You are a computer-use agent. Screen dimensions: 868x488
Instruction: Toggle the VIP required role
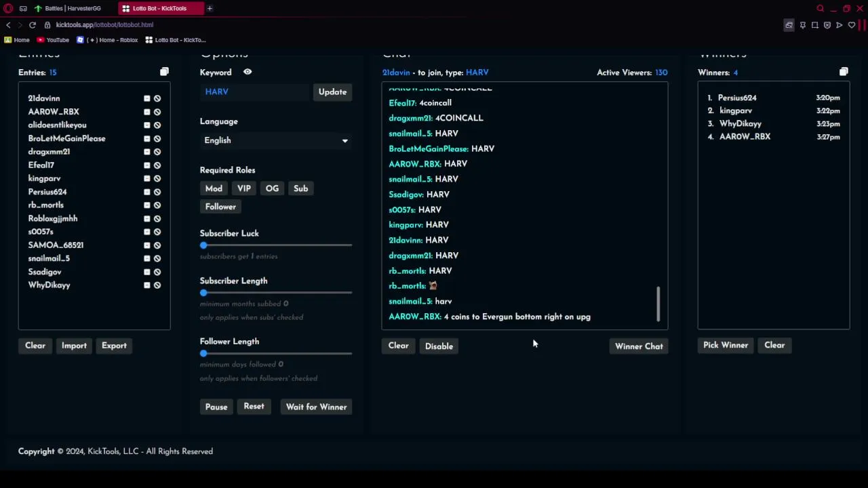(x=244, y=188)
